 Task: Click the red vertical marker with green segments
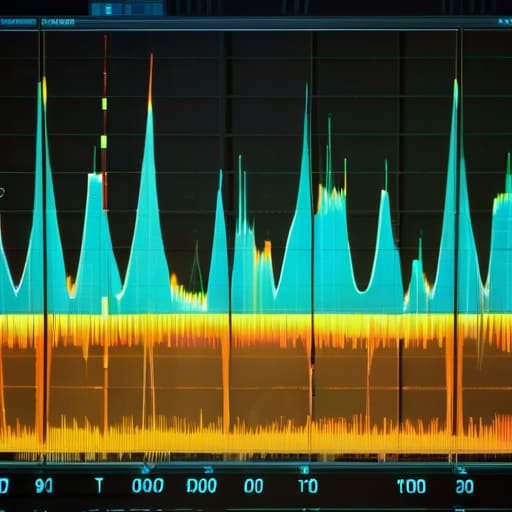[105, 122]
